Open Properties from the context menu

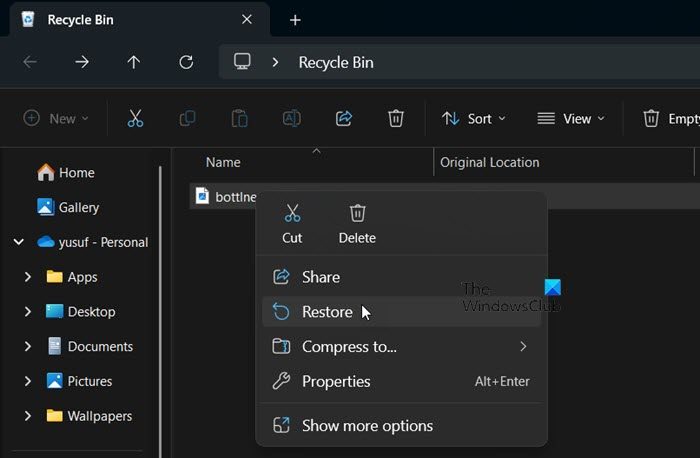pyautogui.click(x=336, y=381)
